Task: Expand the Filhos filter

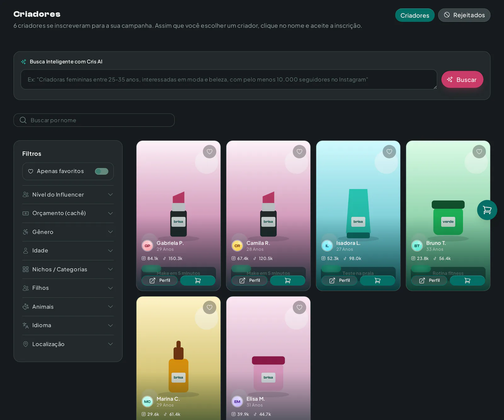Action: 68,288
